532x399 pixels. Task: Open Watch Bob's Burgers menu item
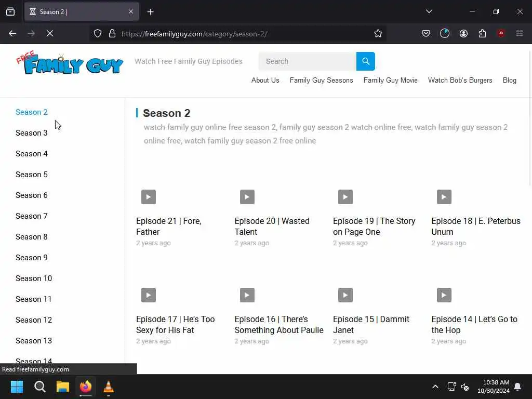click(x=460, y=81)
